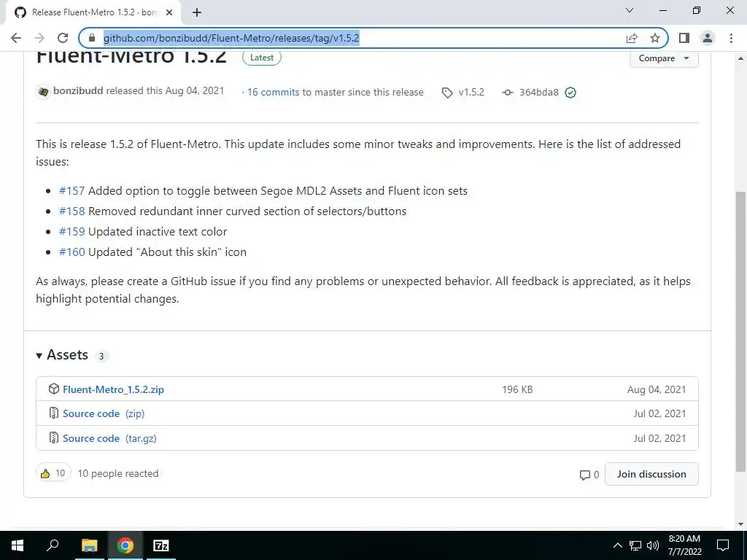The height and width of the screenshot is (560, 747).
Task: Show hidden system tray icons
Action: [x=617, y=545]
